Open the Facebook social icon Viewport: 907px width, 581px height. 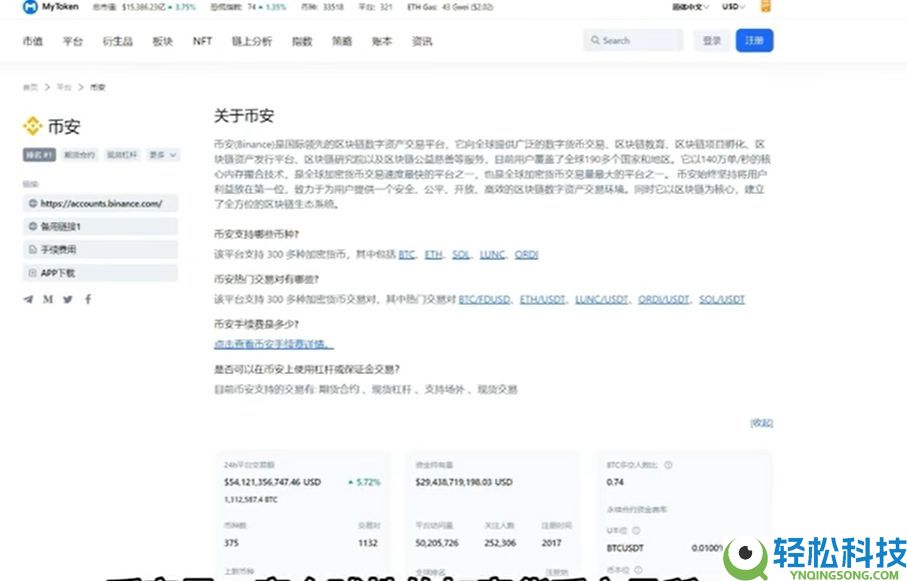(88, 299)
